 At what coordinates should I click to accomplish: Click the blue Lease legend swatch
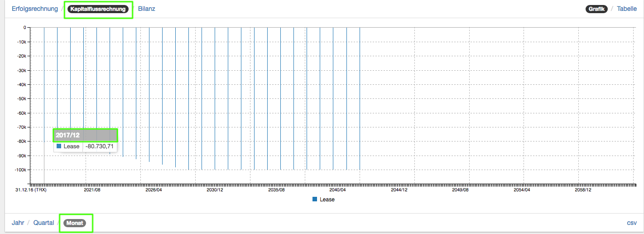[x=315, y=199]
